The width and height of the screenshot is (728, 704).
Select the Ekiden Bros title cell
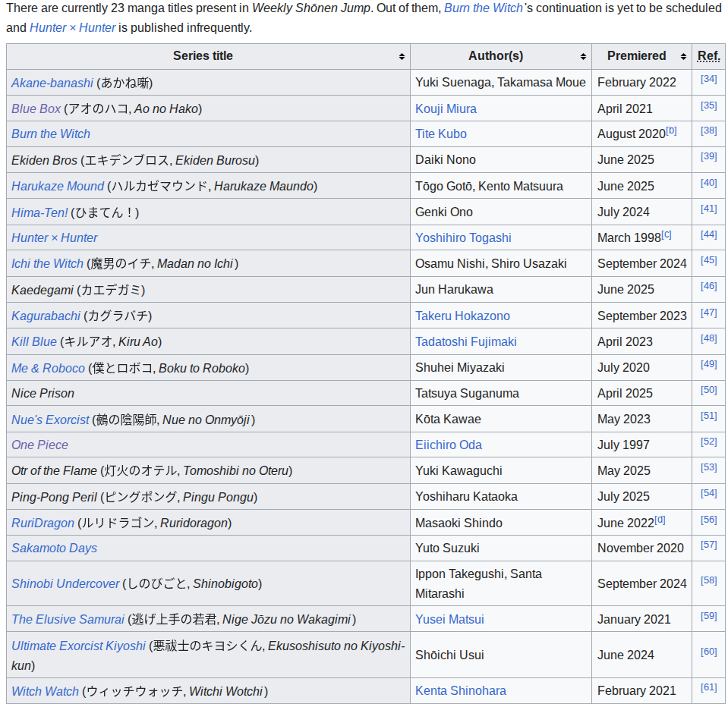click(x=208, y=160)
